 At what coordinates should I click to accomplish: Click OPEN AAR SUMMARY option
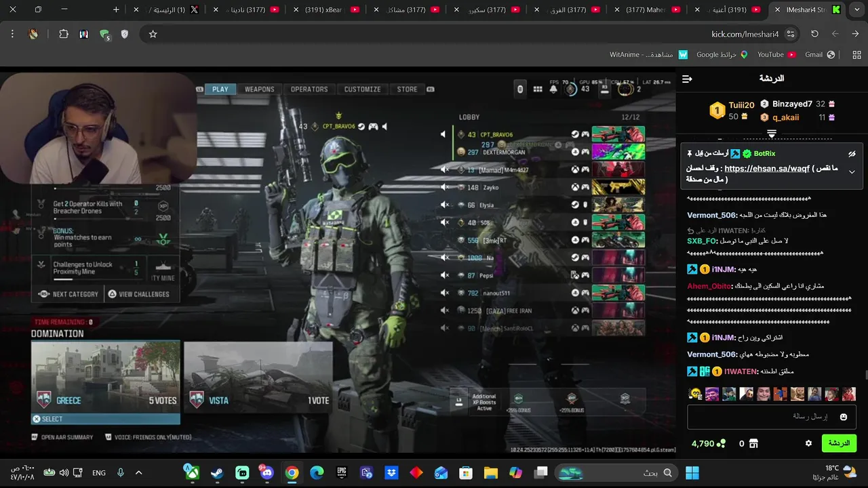pos(62,437)
